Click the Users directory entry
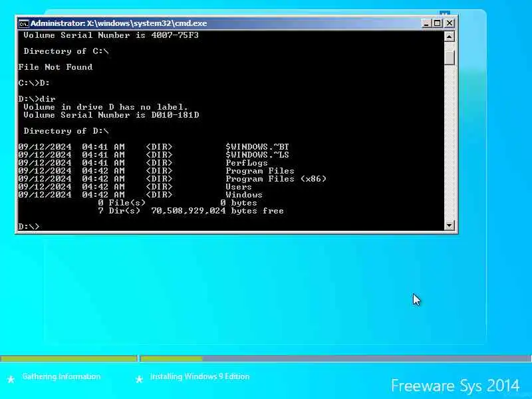 coord(239,187)
